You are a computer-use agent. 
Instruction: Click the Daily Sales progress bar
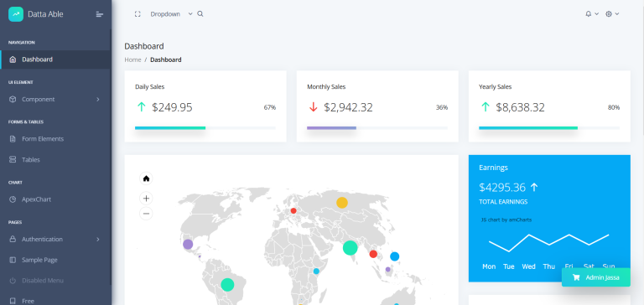click(205, 128)
